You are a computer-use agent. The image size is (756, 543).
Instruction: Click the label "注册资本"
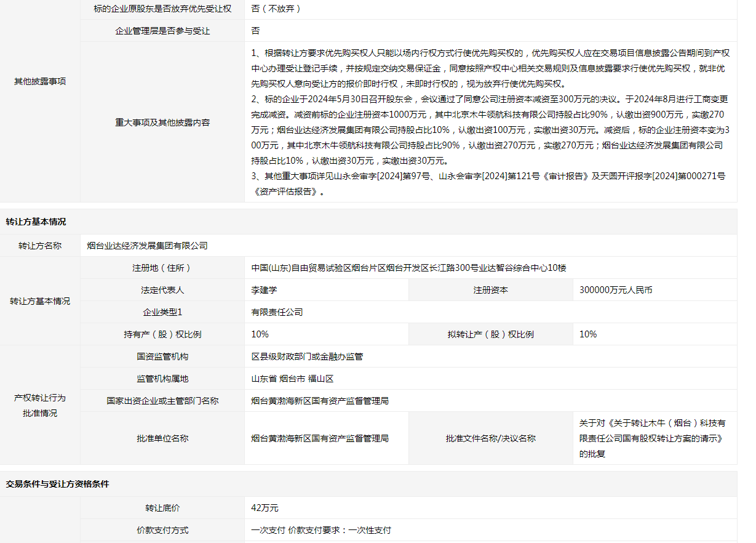(x=491, y=290)
